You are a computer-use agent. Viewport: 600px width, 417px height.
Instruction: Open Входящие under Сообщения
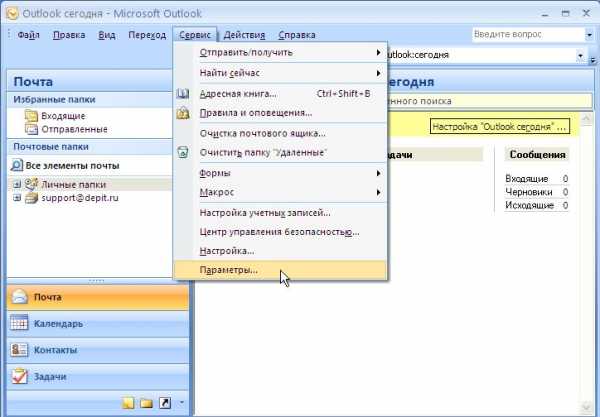click(527, 179)
